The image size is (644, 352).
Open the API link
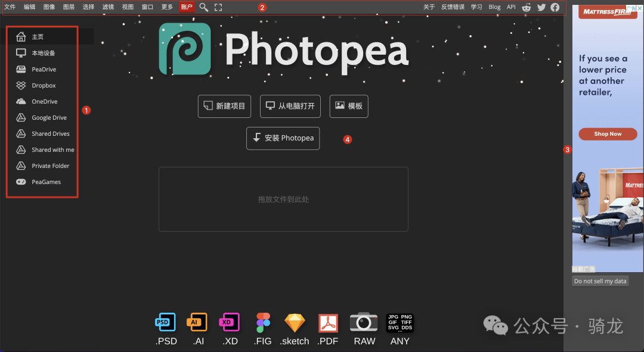(511, 7)
